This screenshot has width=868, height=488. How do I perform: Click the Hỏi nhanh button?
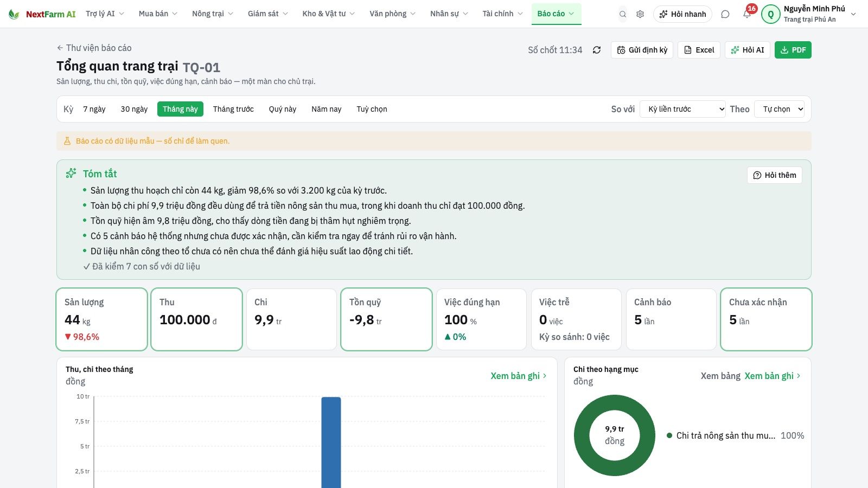pyautogui.click(x=683, y=14)
